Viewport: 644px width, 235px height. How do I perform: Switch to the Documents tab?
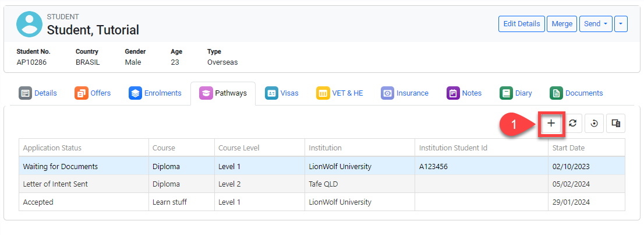click(576, 93)
